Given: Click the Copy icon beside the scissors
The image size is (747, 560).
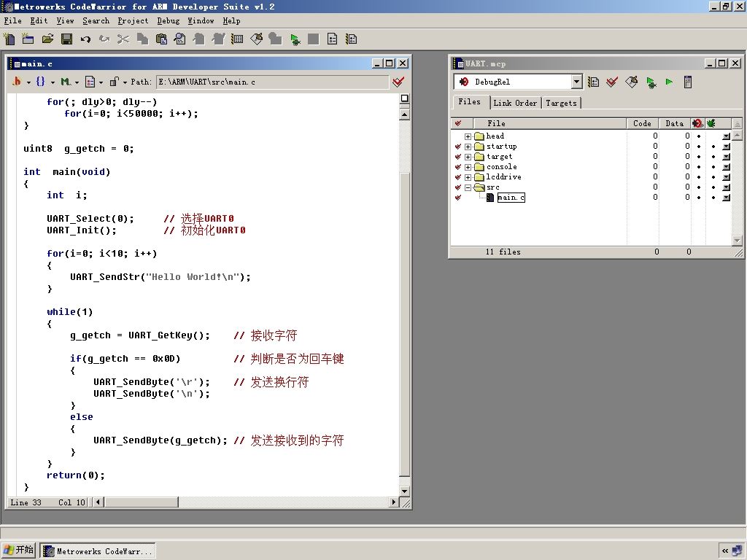Looking at the screenshot, I should [142, 39].
